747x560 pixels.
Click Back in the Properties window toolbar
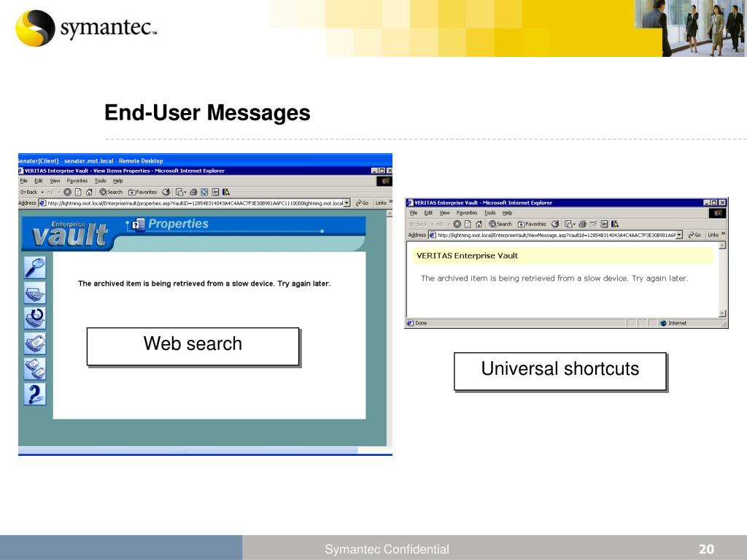click(x=28, y=192)
